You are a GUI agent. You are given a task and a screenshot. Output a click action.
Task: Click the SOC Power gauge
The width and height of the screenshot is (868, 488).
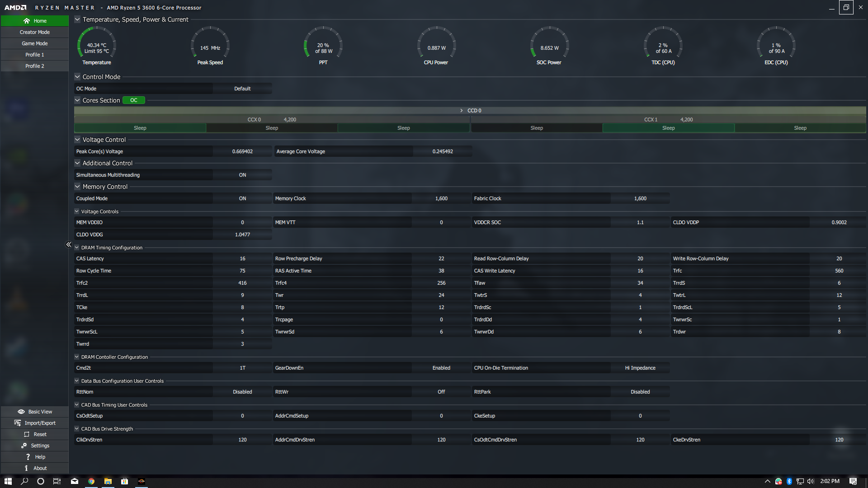(549, 46)
